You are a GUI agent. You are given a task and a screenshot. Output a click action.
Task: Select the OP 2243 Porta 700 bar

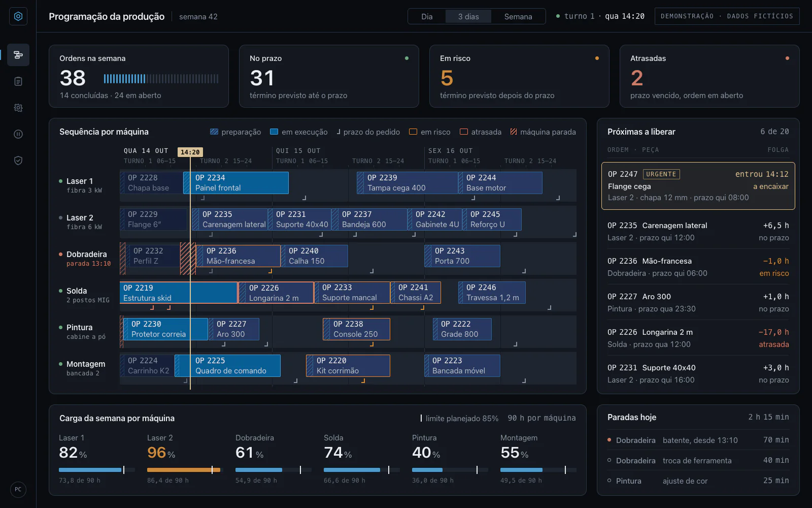(462, 256)
